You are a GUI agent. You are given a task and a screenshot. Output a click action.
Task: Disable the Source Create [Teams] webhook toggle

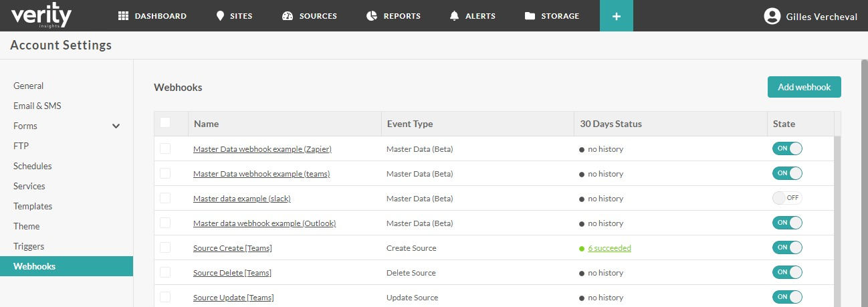[786, 247]
